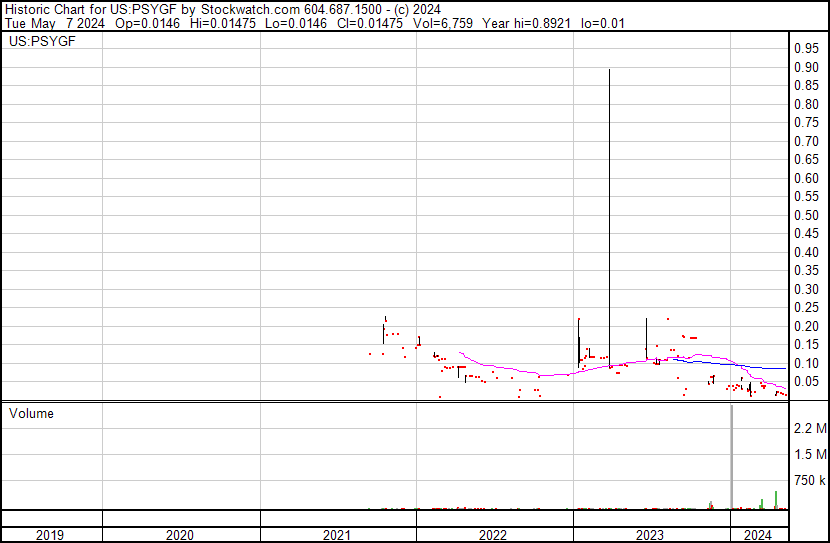The image size is (830, 543).
Task: Click the 2.2 M volume axis label
Action: coord(810,428)
